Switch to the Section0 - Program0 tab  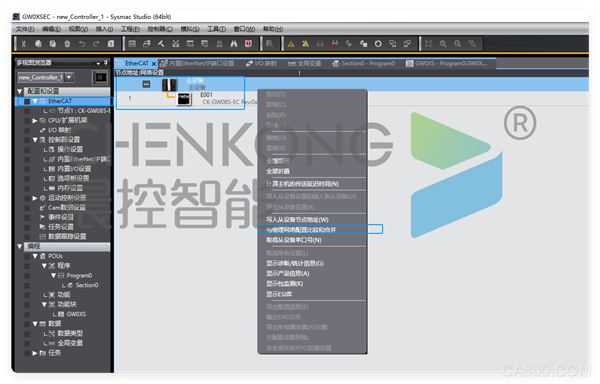point(363,63)
